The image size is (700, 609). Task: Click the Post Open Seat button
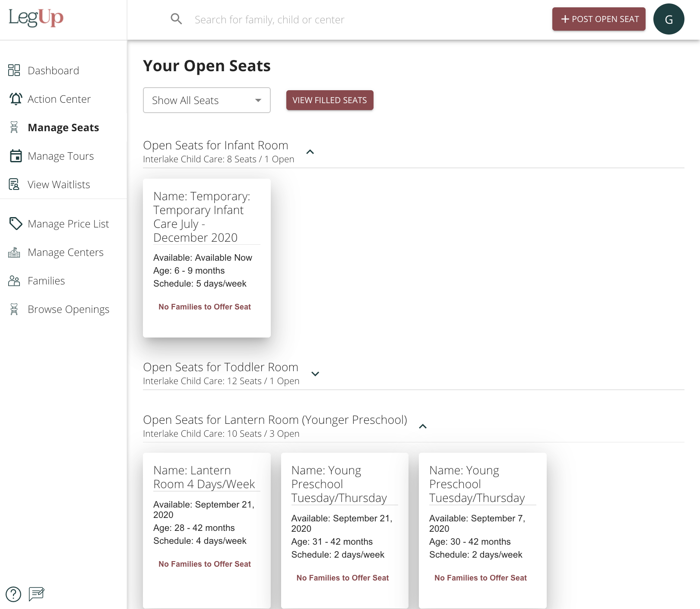pos(599,19)
